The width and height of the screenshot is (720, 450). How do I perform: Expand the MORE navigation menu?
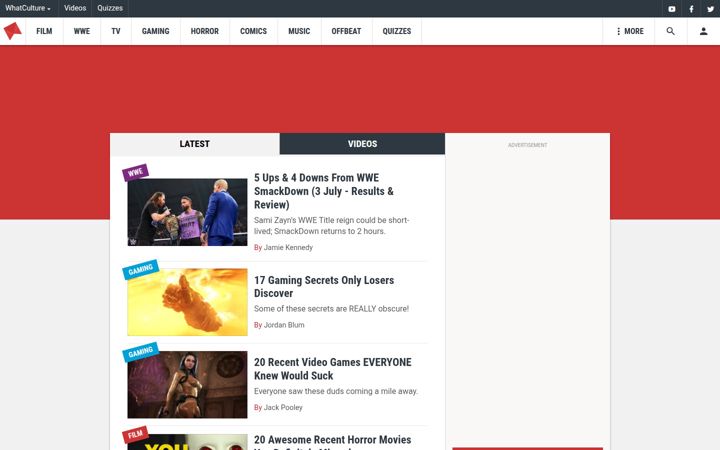(x=630, y=31)
